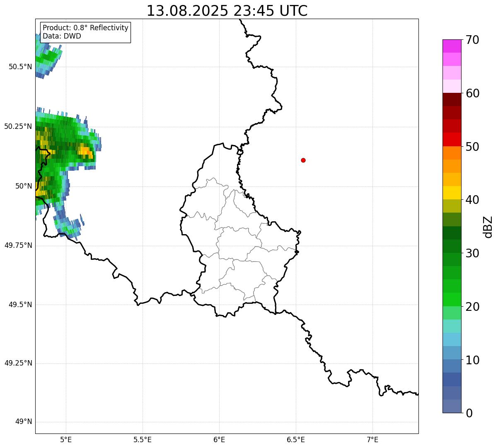Click the 50.25°N latitude label

18,126
